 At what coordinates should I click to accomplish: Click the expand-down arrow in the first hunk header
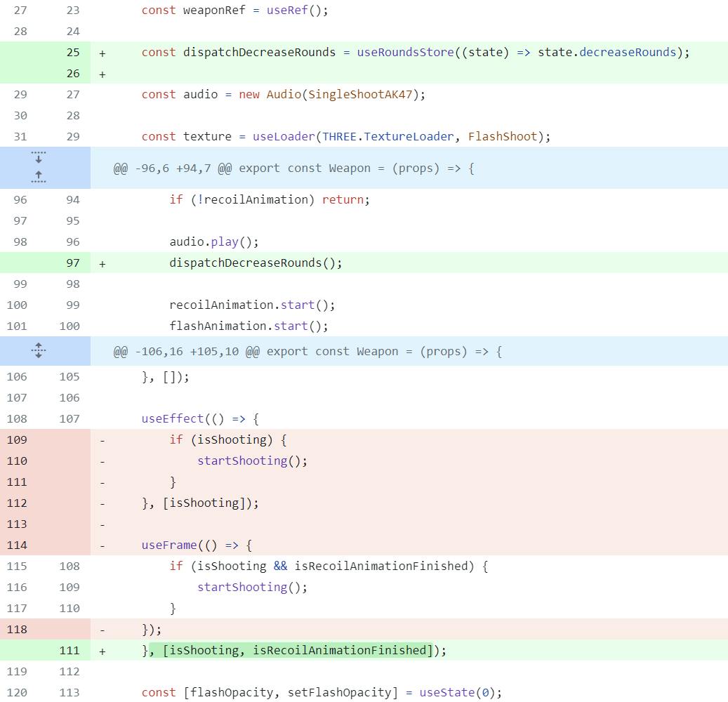pos(39,157)
